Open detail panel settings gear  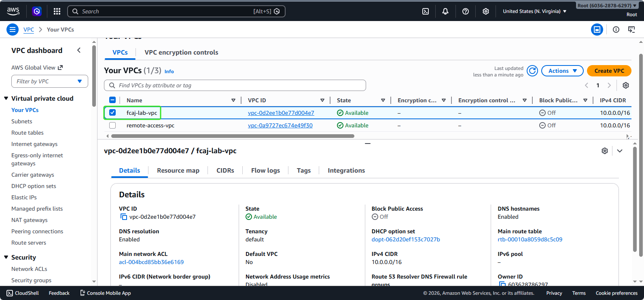(605, 151)
